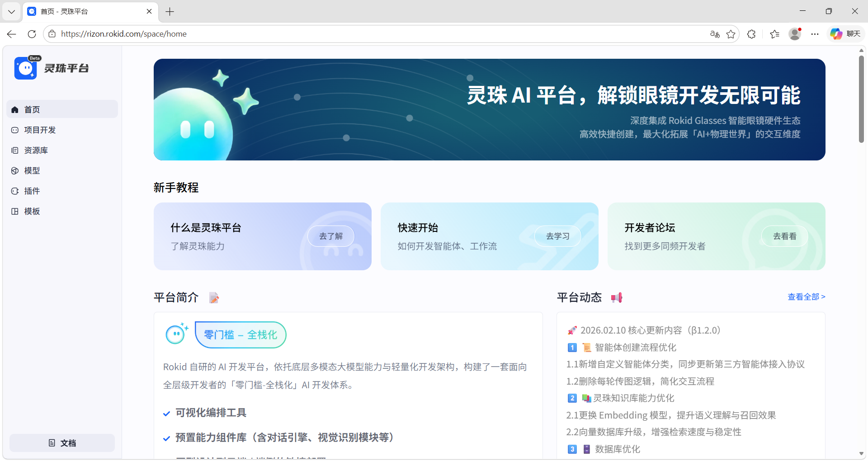Open 模型 in the sidebar
This screenshot has width=868, height=461.
pos(62,170)
